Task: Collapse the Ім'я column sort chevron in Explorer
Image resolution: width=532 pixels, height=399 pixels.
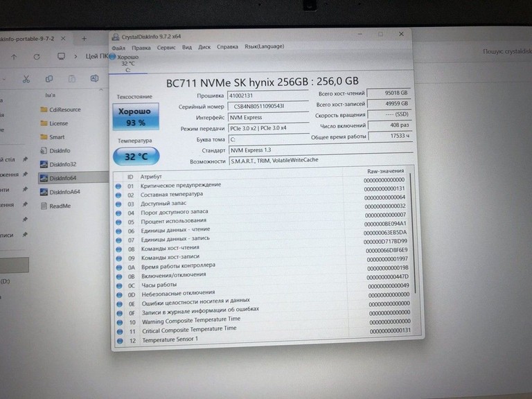Action: coord(100,89)
